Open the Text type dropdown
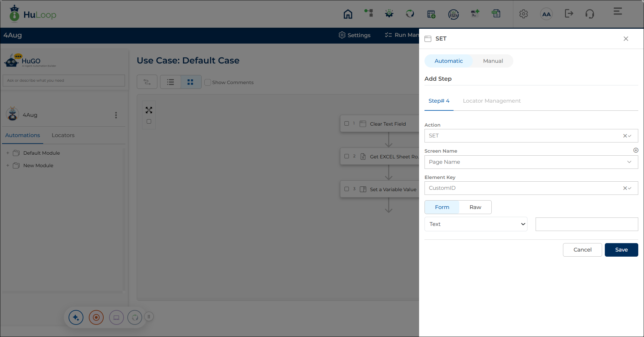The image size is (644, 337). (476, 224)
